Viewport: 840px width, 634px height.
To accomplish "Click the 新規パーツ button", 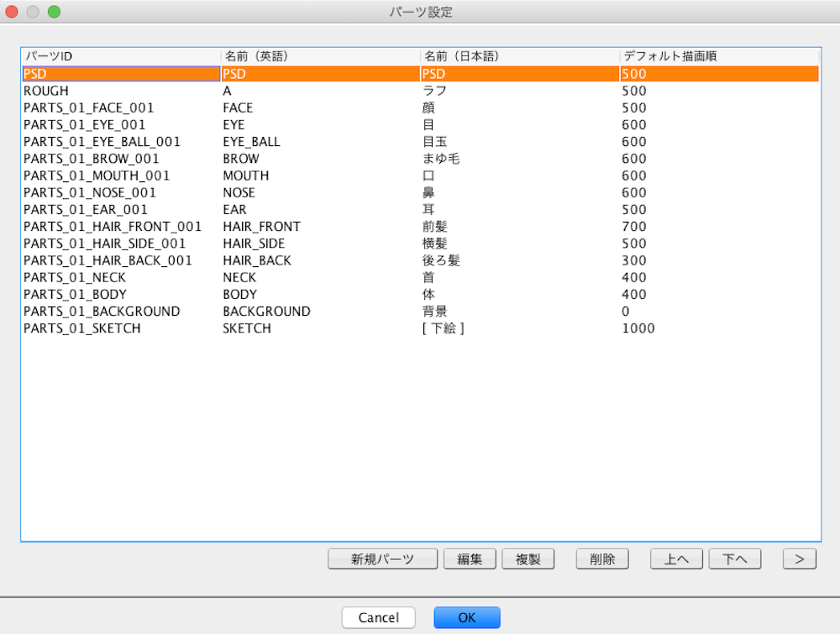I will click(382, 559).
